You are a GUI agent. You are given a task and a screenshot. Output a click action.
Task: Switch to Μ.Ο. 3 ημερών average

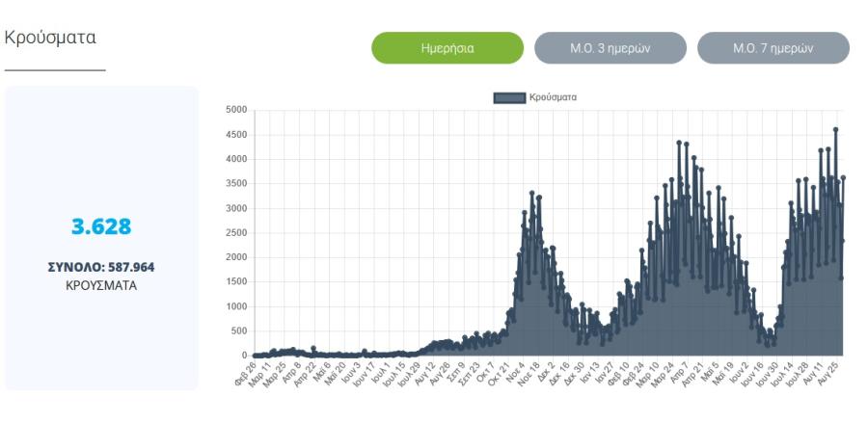click(x=610, y=48)
